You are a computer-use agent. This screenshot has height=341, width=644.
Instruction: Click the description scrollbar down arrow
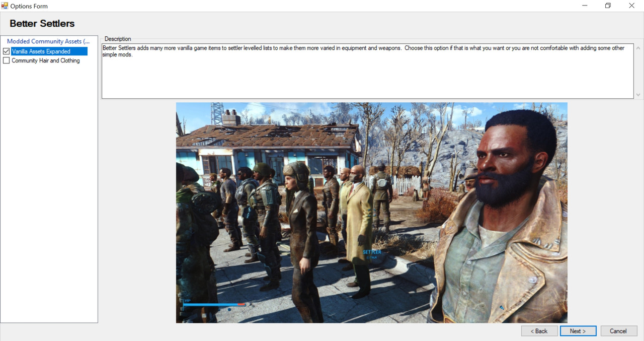tap(638, 95)
